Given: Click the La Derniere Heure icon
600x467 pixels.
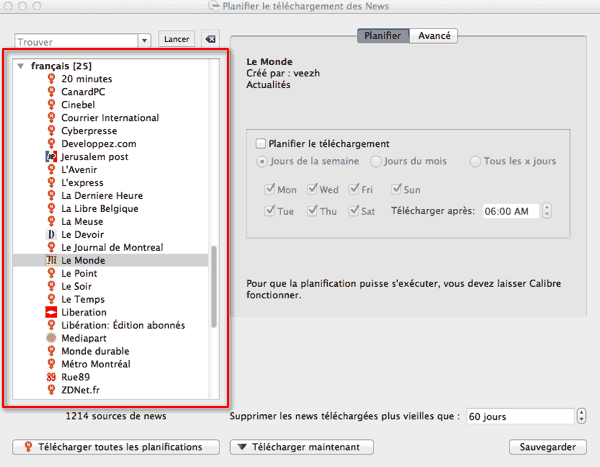Looking at the screenshot, I should coord(51,196).
